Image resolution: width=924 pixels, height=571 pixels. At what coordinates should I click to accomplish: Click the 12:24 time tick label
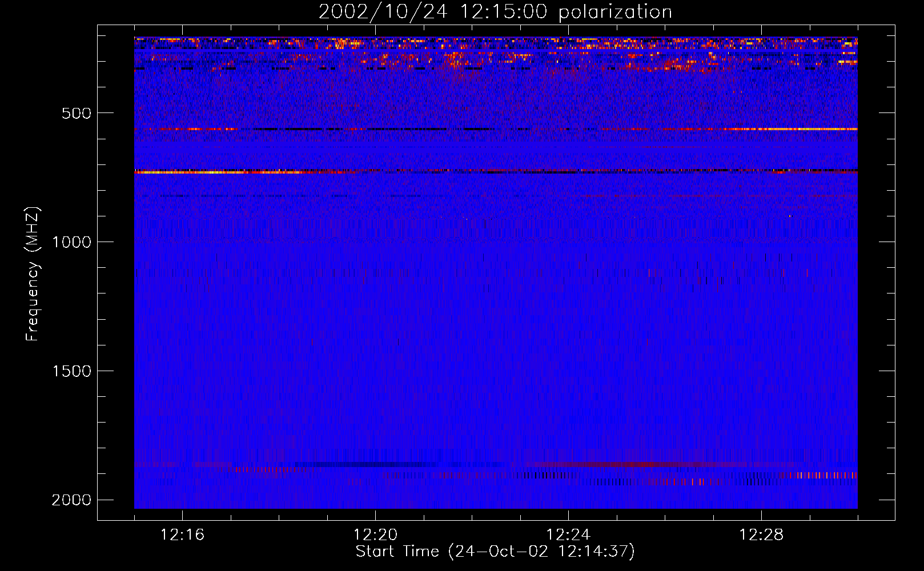[568, 535]
